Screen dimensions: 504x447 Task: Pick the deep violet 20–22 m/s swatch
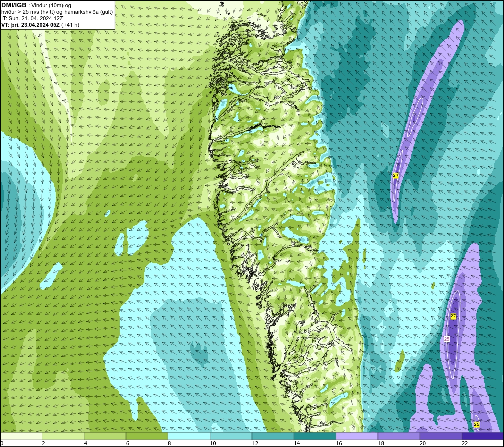pyautogui.click(x=440, y=436)
